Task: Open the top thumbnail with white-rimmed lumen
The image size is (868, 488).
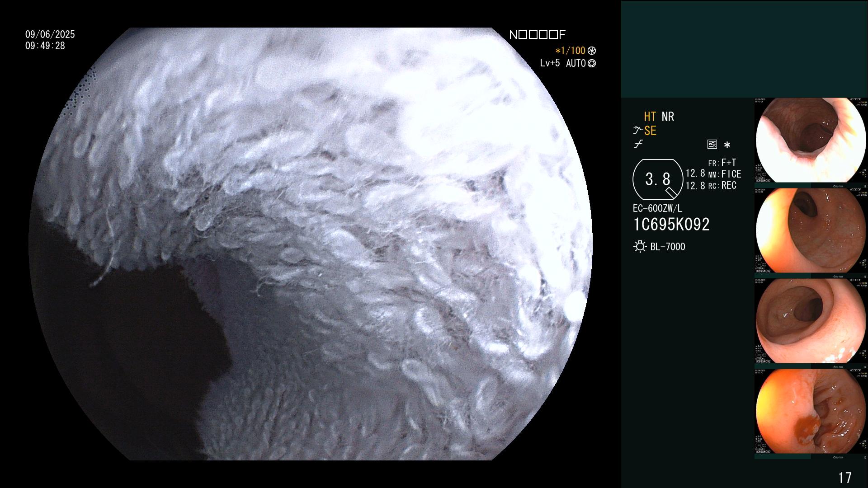Action: pos(811,140)
